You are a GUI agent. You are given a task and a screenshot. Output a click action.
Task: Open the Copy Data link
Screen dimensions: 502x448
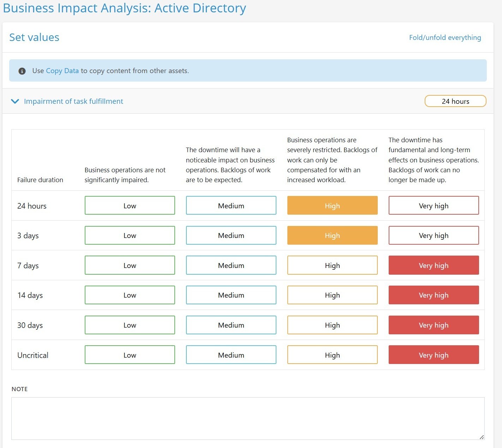coord(62,71)
